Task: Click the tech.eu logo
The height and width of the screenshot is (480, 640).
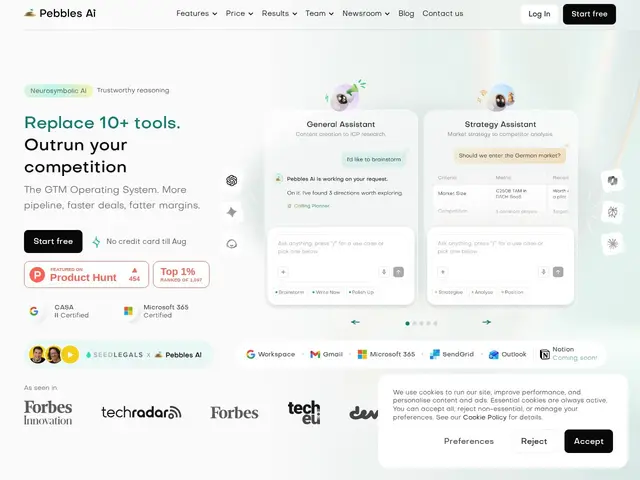Action: pos(304,412)
